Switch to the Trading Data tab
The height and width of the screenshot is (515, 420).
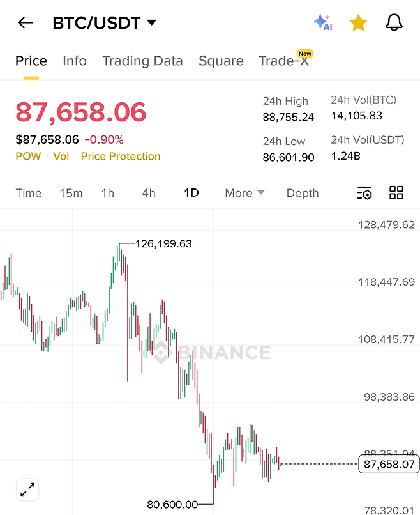[142, 61]
